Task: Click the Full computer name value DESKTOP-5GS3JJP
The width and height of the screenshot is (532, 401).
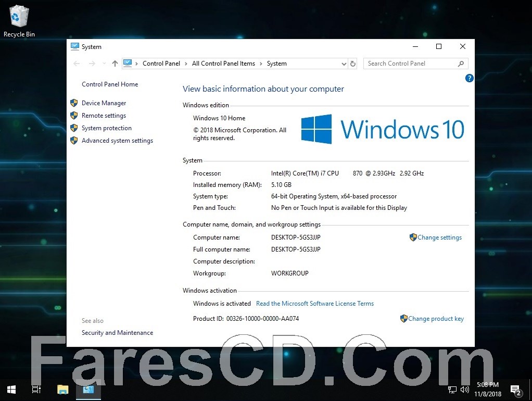Action: [x=296, y=249]
